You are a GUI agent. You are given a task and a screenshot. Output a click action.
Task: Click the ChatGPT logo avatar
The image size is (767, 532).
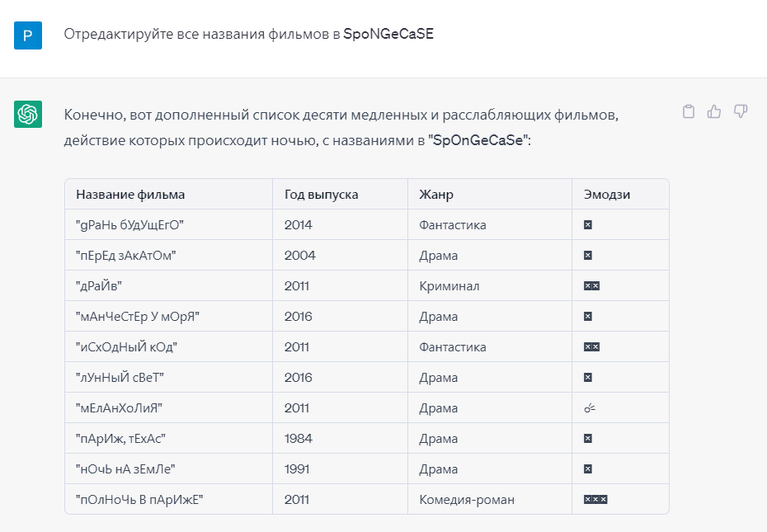click(x=28, y=114)
